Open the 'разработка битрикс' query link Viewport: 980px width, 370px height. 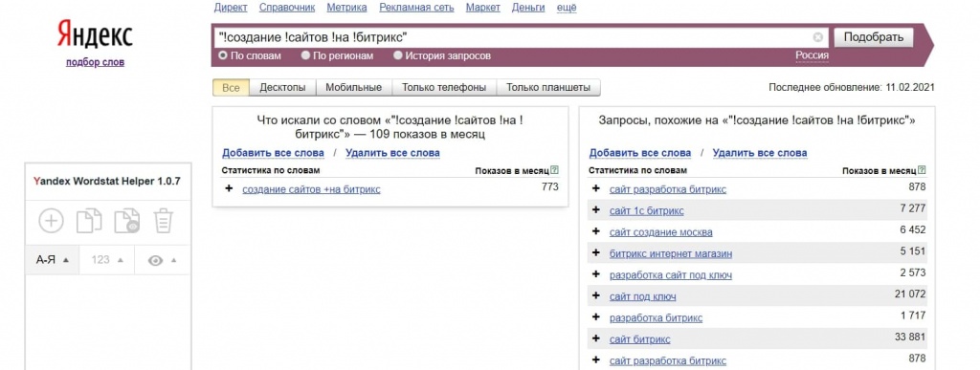coord(656,317)
